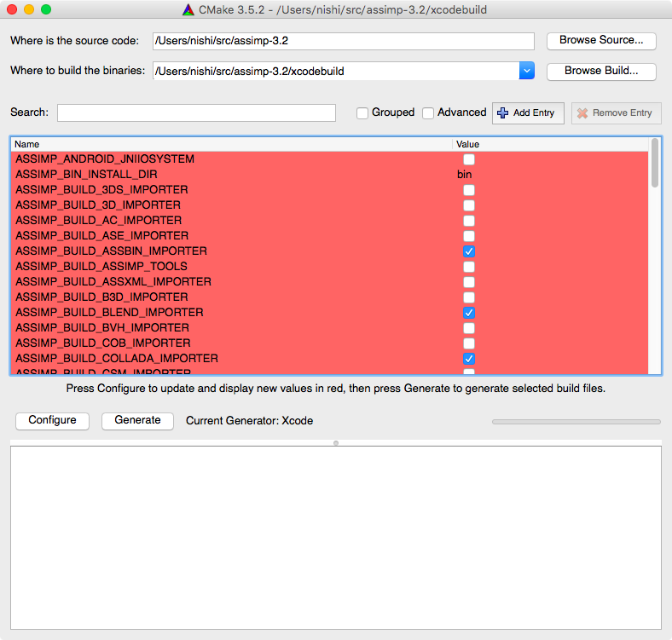This screenshot has width=672, height=640.
Task: Click the cache list vertical scrollbar thumb
Action: coord(654,164)
